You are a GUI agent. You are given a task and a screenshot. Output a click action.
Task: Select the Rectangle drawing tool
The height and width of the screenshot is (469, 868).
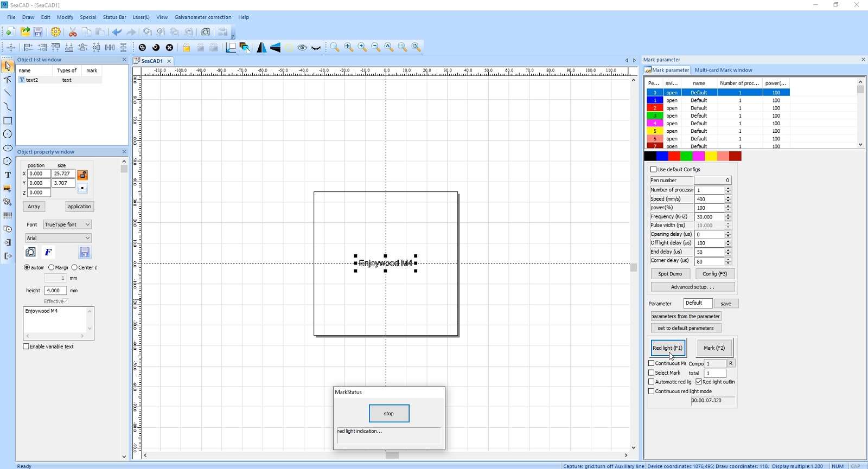(x=8, y=121)
